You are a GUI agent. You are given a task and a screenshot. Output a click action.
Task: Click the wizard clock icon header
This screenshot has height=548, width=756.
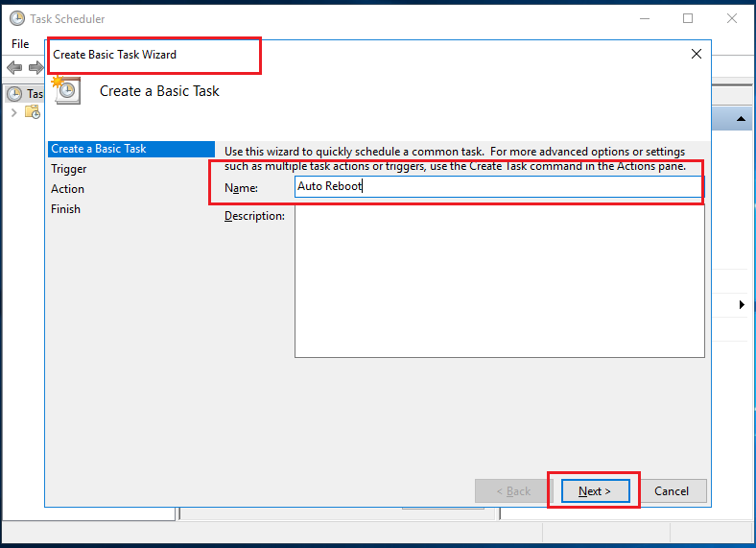point(66,89)
